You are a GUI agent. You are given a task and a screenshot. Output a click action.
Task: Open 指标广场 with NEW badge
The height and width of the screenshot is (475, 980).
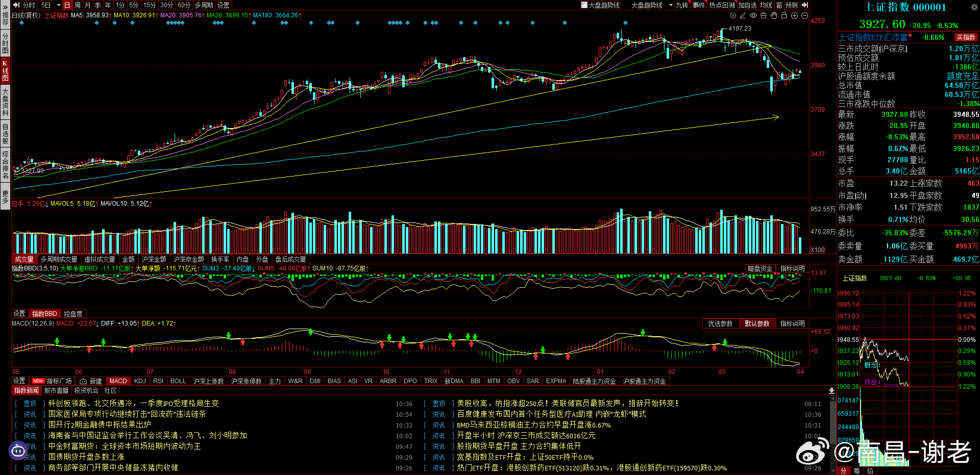tap(52, 381)
